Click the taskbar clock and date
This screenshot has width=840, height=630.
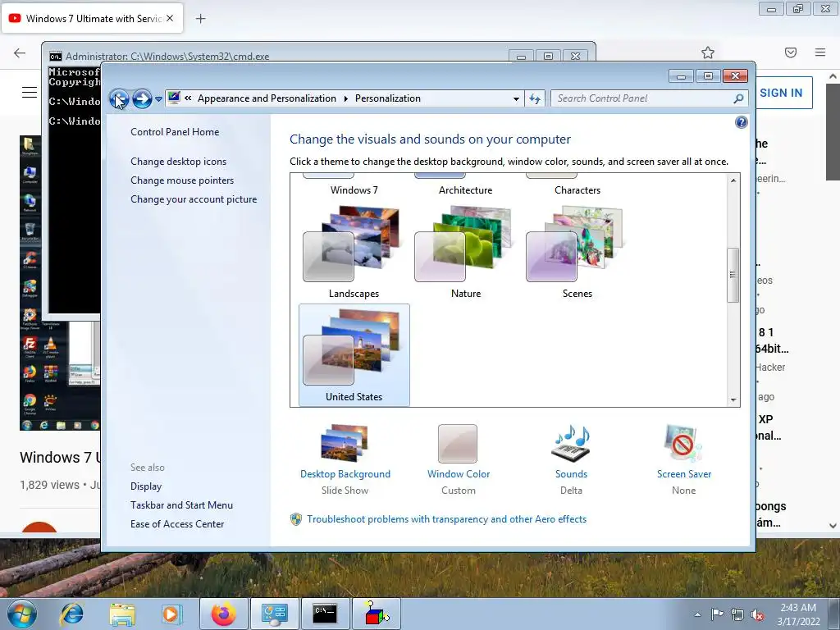point(798,614)
